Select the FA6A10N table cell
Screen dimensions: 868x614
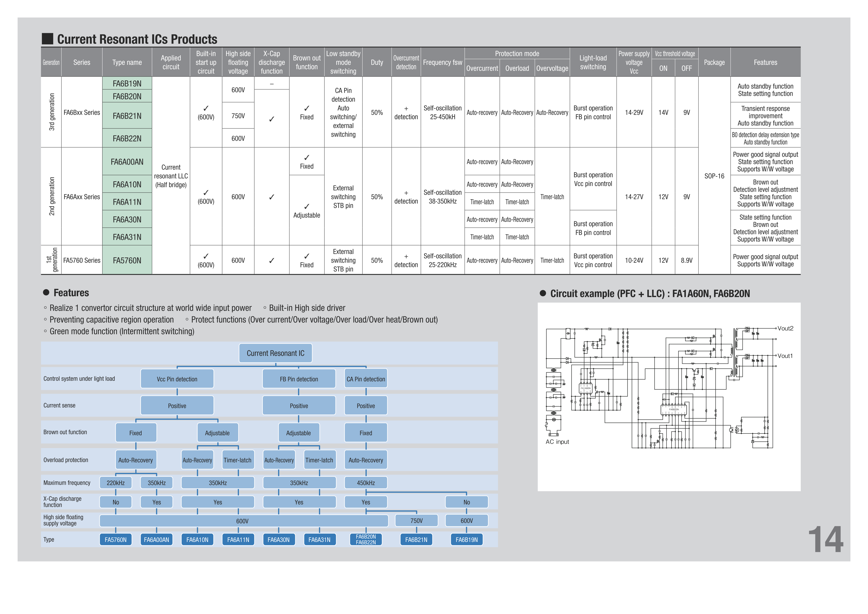pyautogui.click(x=127, y=184)
